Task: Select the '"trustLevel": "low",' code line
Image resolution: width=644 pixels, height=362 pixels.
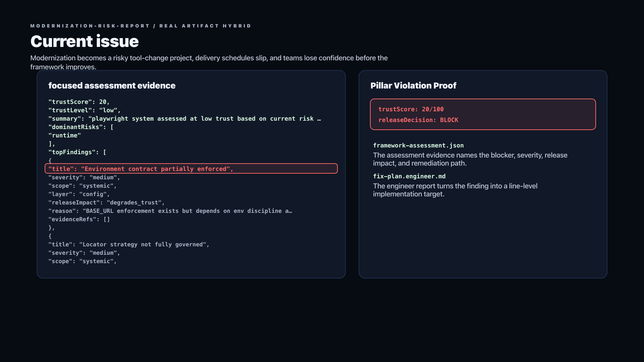Action: point(85,110)
